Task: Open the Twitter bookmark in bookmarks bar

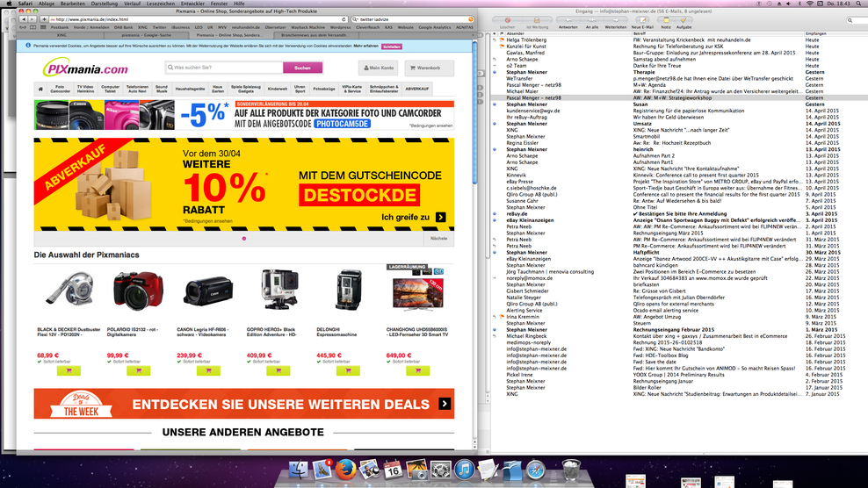Action: tap(159, 27)
